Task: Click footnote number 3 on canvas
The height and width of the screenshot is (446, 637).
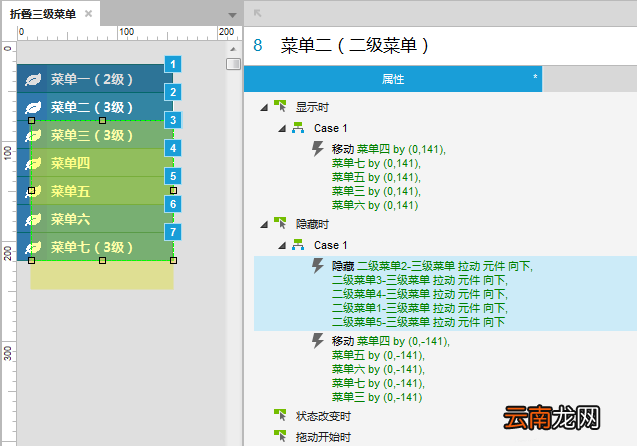Action: (173, 120)
